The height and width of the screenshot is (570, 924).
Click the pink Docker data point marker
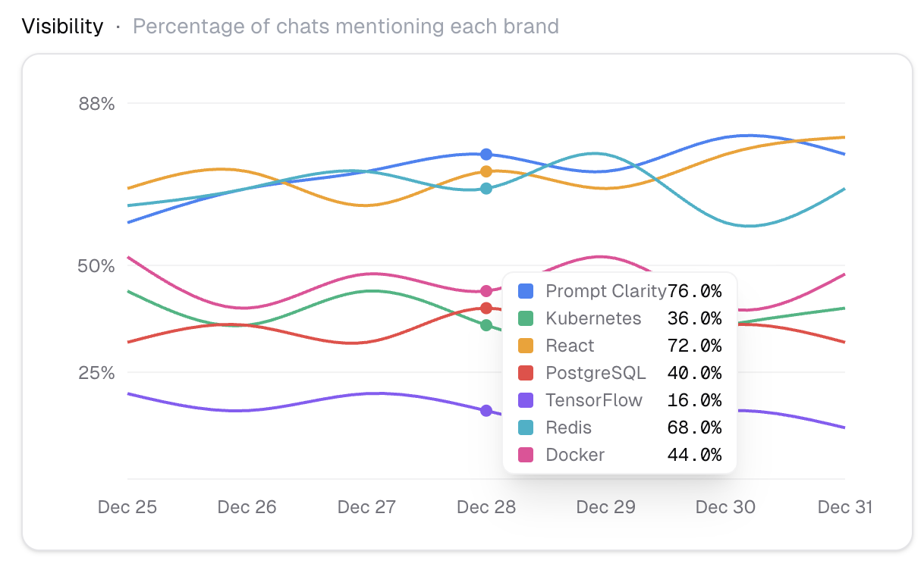[486, 291]
